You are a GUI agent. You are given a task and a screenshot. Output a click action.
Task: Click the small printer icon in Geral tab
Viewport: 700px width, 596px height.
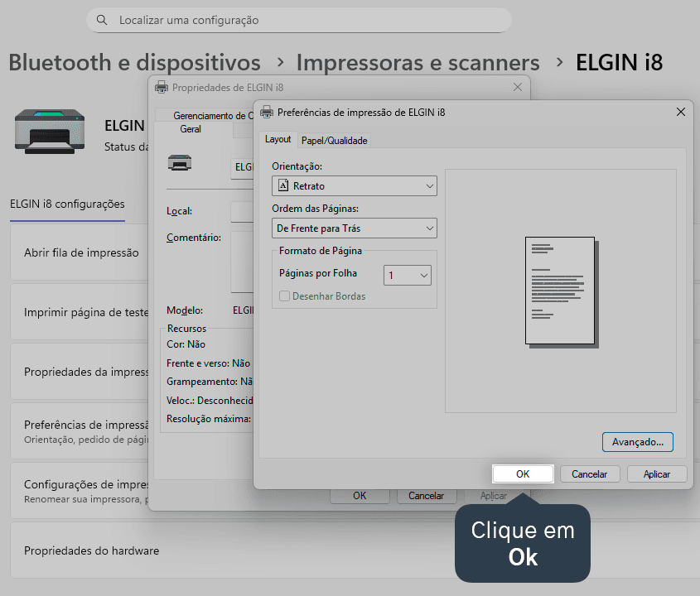click(x=180, y=162)
